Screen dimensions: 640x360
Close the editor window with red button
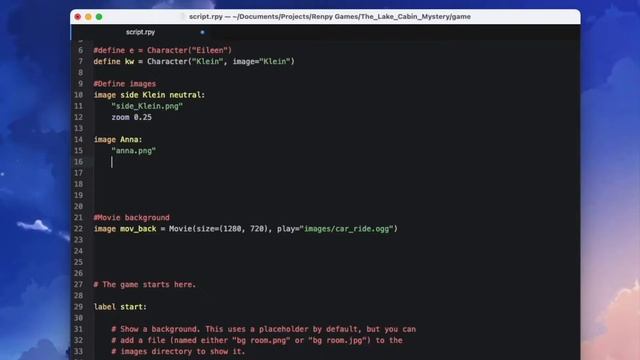(78, 17)
